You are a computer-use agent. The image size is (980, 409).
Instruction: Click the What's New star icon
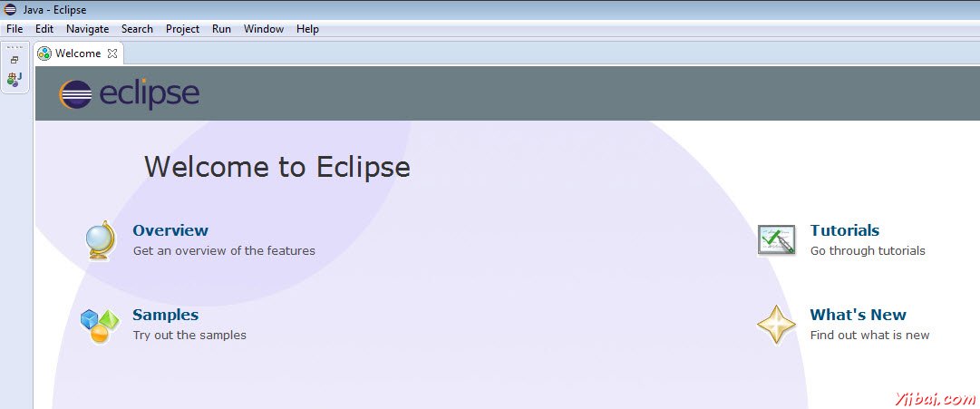pyautogui.click(x=776, y=325)
